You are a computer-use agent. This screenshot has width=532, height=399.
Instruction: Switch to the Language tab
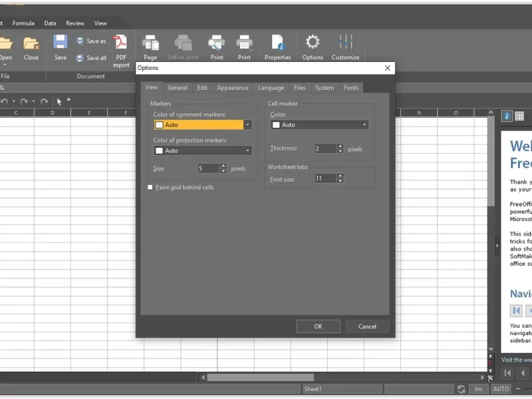[x=271, y=88]
